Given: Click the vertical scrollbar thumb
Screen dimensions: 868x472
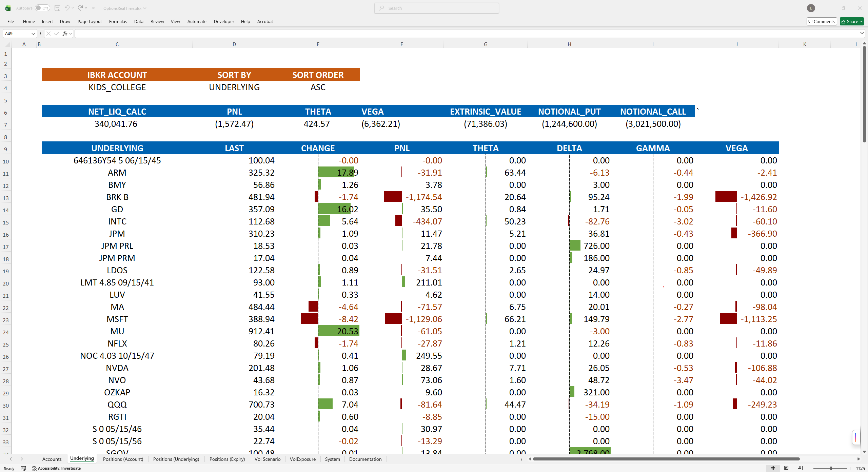Looking at the screenshot, I should pyautogui.click(x=865, y=94).
